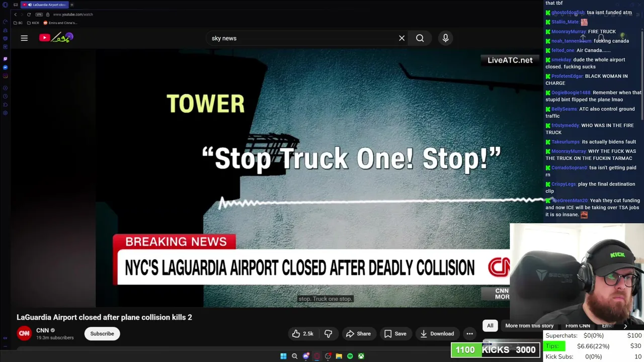
Task: Open Opera sidebar settings gear
Action: tap(5, 113)
